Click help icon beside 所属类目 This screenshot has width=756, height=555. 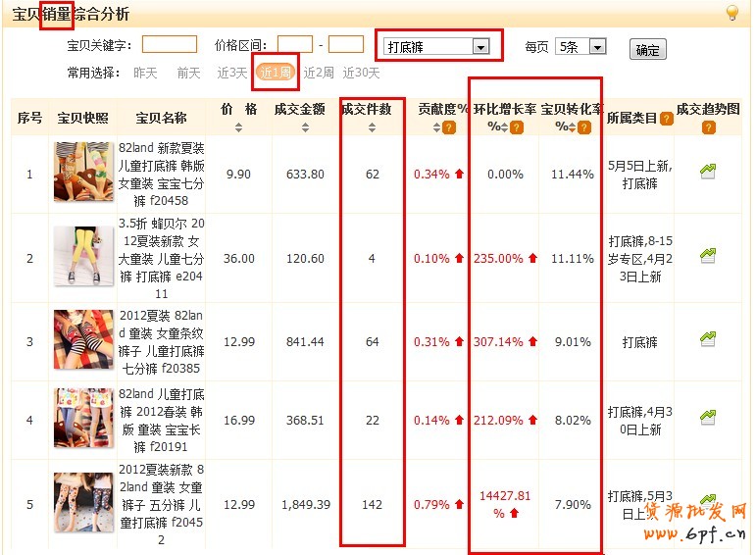pyautogui.click(x=667, y=119)
